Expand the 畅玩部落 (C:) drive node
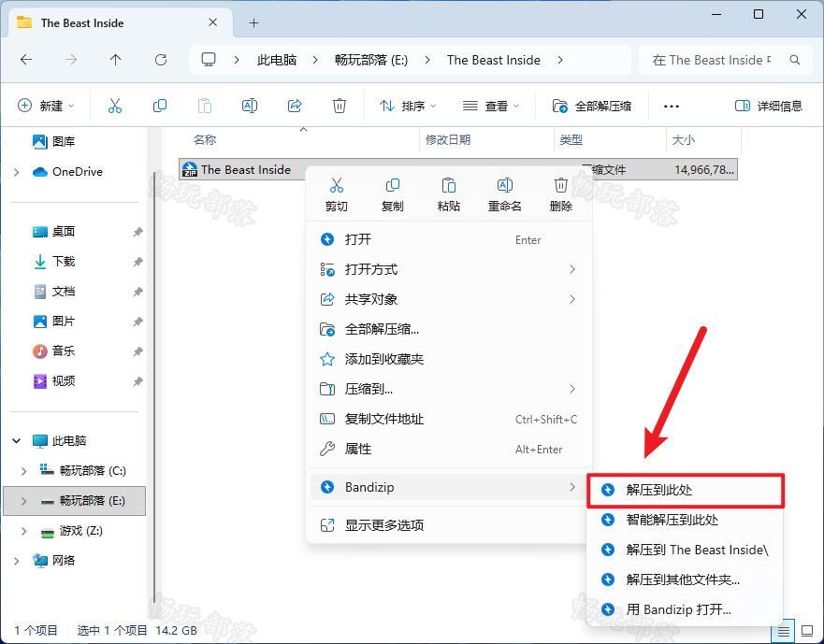 point(23,471)
